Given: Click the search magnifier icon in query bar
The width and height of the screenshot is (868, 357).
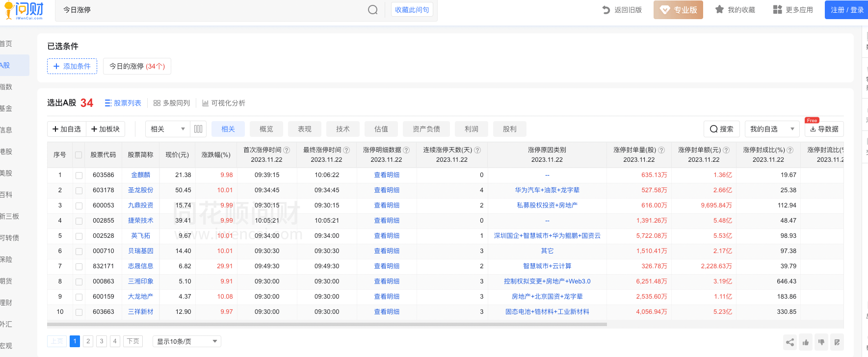Looking at the screenshot, I should tap(373, 10).
